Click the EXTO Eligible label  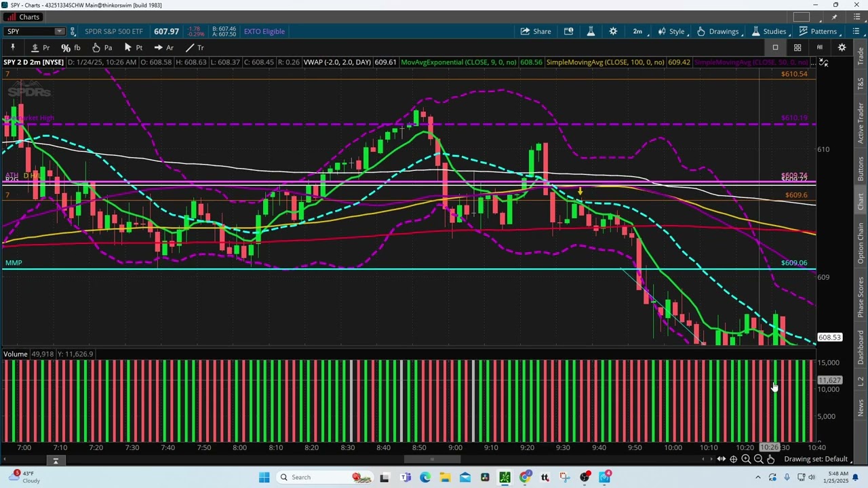264,31
